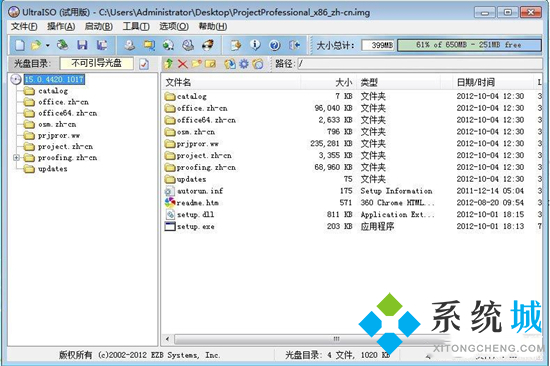
Task: Select catalog folder in the tree
Action: click(53, 91)
